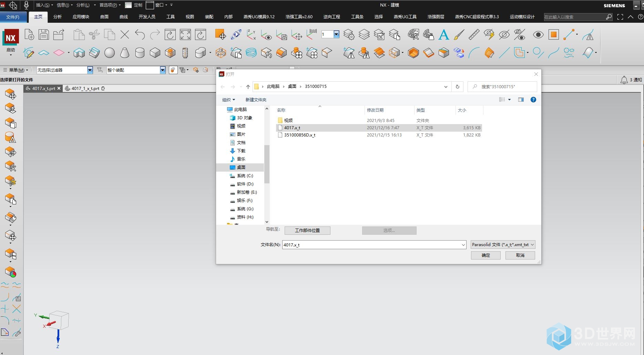
Task: Switch to the 装配 ribbon tab
Action: [209, 17]
